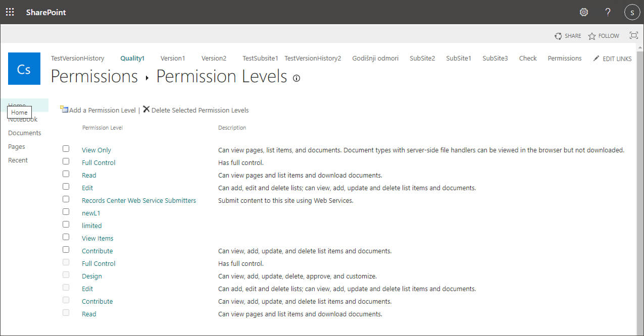Click EDIT LINKS text

tap(617, 59)
